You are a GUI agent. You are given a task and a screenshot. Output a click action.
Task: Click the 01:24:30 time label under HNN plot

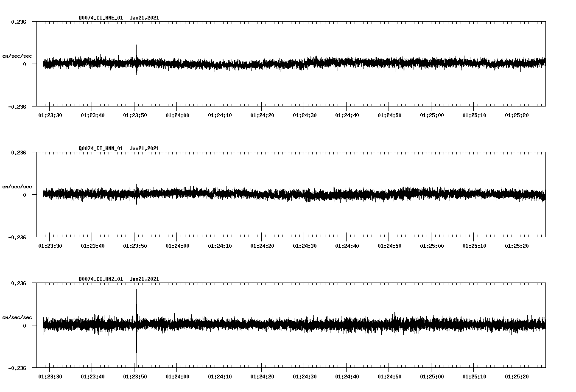[304, 245]
